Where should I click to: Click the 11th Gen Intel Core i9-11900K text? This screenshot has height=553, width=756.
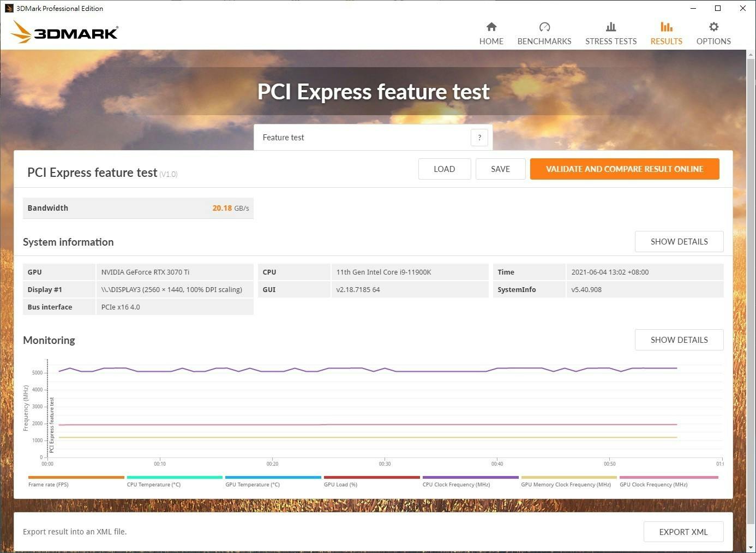(x=383, y=272)
